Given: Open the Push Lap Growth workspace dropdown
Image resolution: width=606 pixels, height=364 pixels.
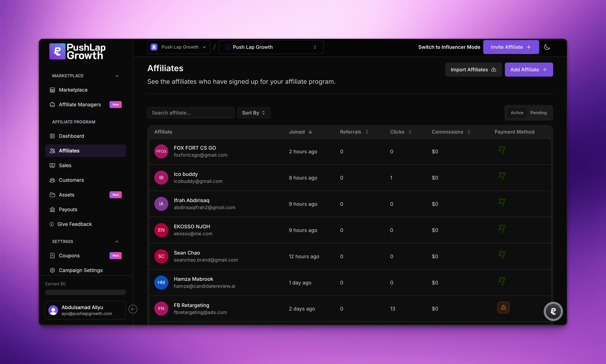Looking at the screenshot, I should coord(178,47).
